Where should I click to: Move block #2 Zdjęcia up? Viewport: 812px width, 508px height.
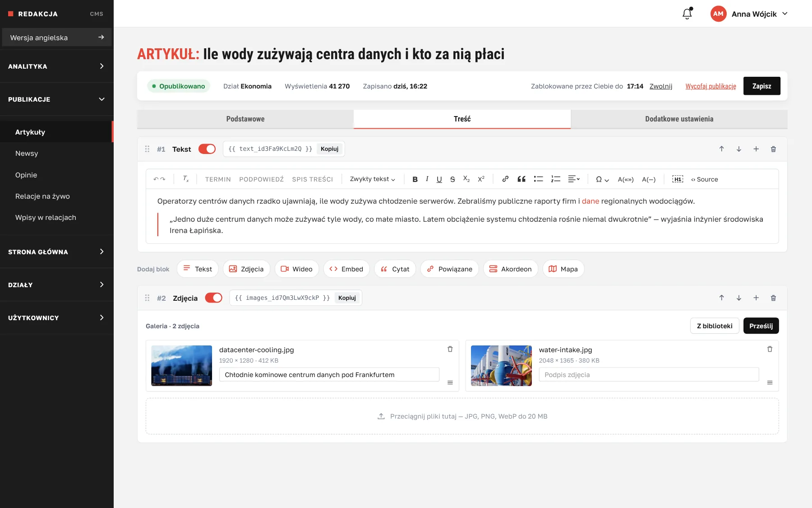tap(722, 298)
